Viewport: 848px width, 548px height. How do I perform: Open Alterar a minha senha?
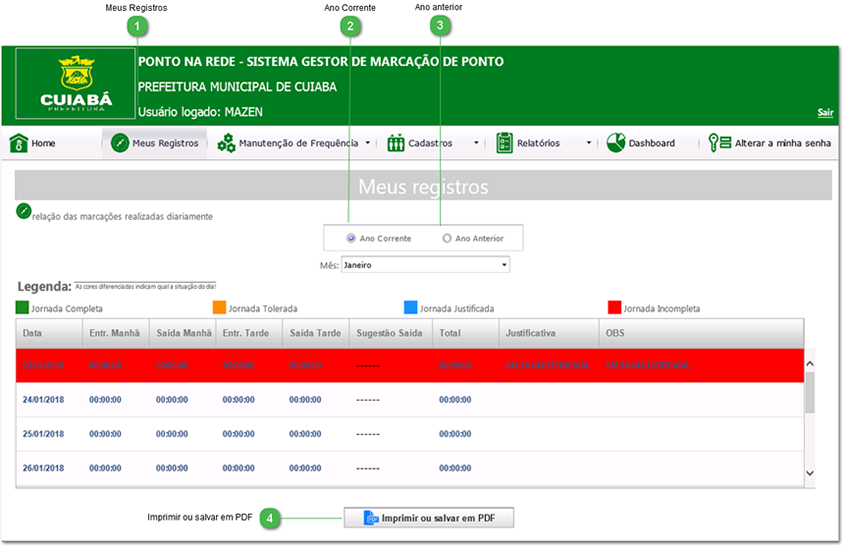[x=770, y=143]
